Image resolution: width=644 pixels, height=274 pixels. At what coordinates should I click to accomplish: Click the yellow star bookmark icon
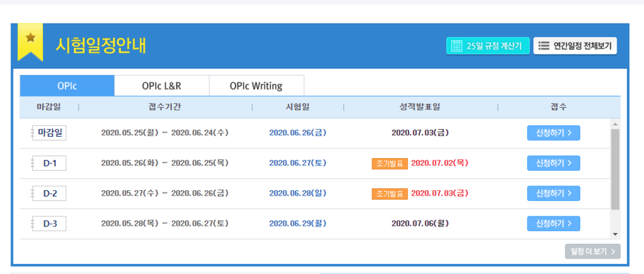30,42
